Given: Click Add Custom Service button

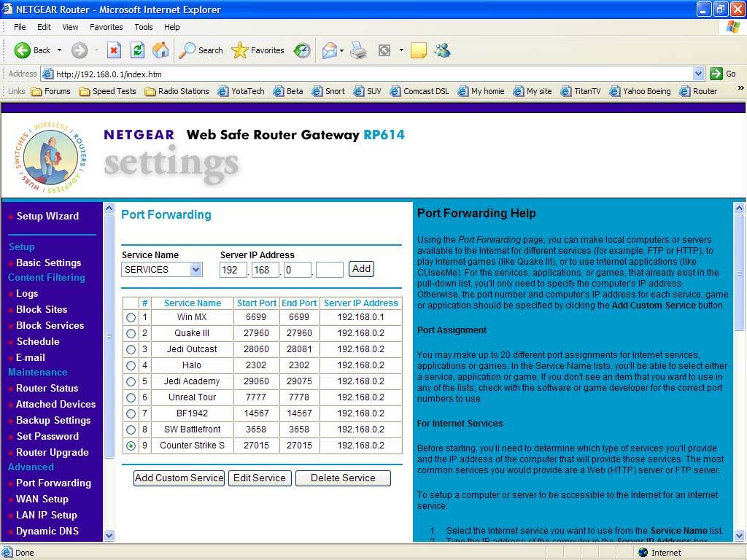Looking at the screenshot, I should click(179, 478).
